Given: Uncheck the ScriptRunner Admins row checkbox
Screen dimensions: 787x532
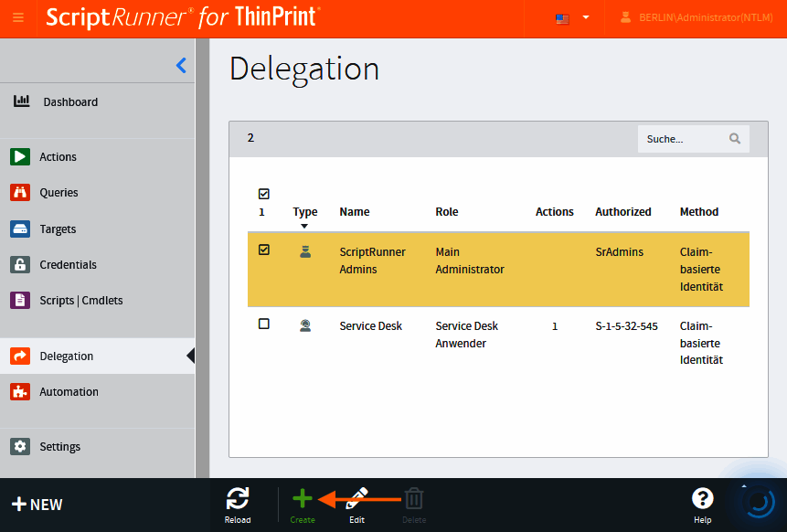Looking at the screenshot, I should [x=264, y=250].
